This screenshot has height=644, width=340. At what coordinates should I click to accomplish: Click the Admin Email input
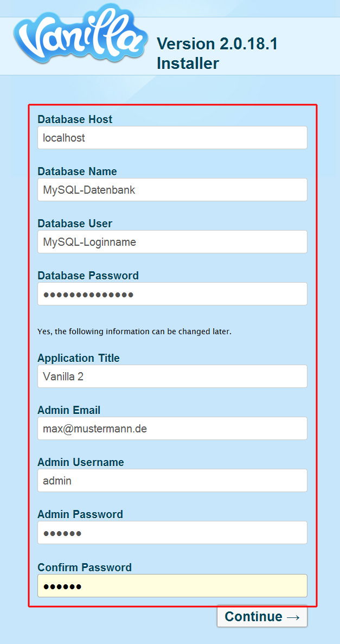click(172, 429)
